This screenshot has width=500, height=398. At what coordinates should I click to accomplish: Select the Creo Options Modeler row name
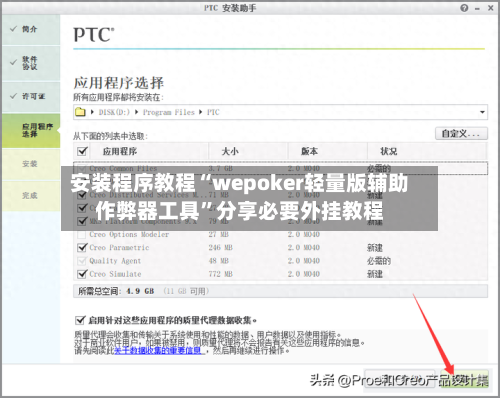(129, 234)
